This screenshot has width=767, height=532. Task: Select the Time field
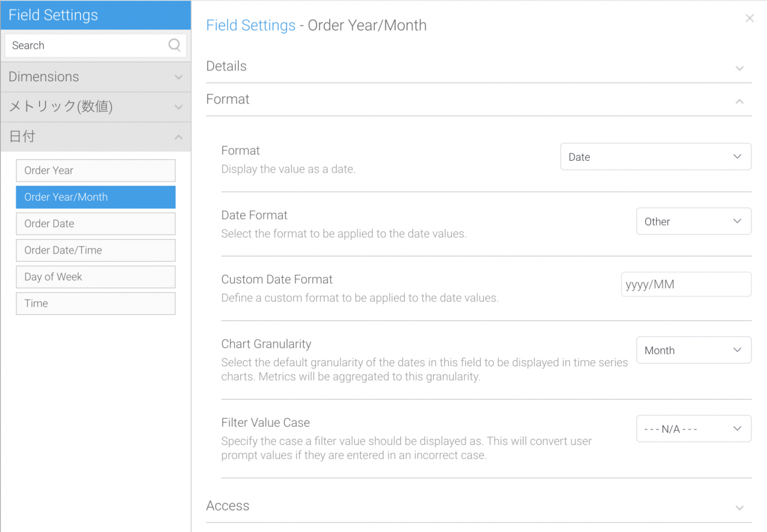[95, 303]
